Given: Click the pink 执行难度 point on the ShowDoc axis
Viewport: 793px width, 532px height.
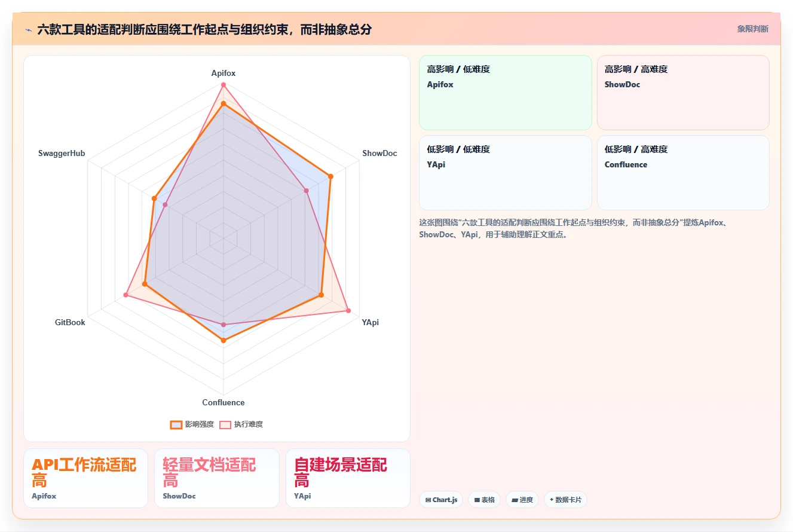Looking at the screenshot, I should (306, 191).
